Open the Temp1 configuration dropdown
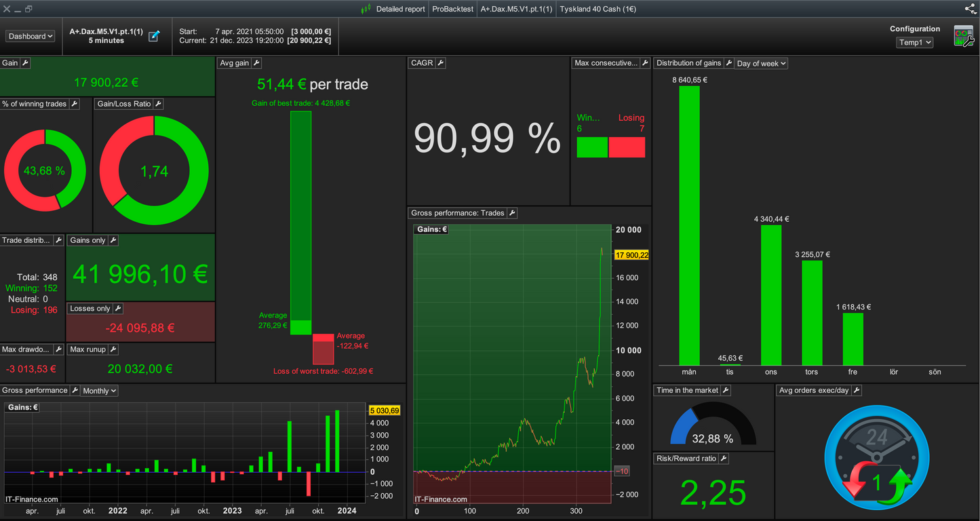The image size is (980, 521). pos(915,42)
